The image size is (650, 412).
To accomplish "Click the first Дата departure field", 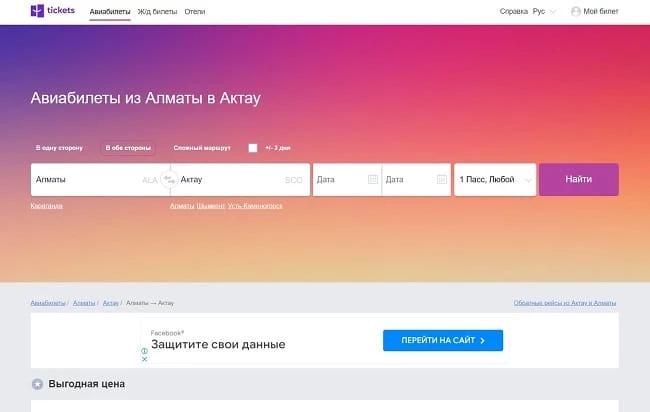I will pyautogui.click(x=347, y=179).
